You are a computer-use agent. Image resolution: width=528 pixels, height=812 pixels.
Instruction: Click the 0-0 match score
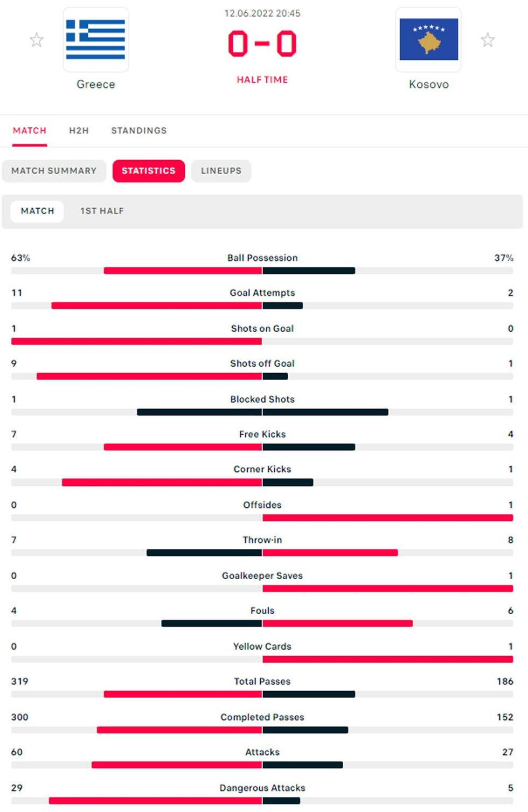point(262,44)
